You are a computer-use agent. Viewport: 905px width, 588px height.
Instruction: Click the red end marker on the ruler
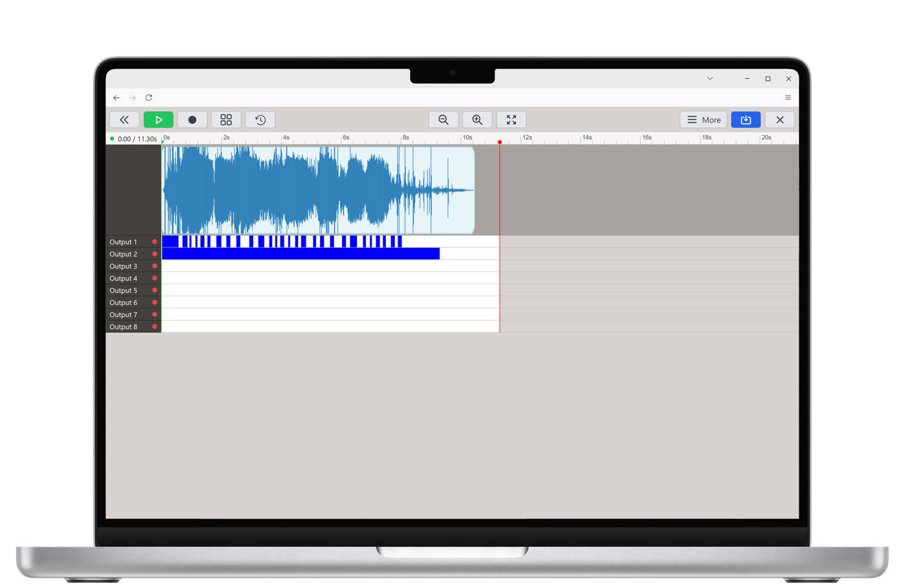(500, 142)
